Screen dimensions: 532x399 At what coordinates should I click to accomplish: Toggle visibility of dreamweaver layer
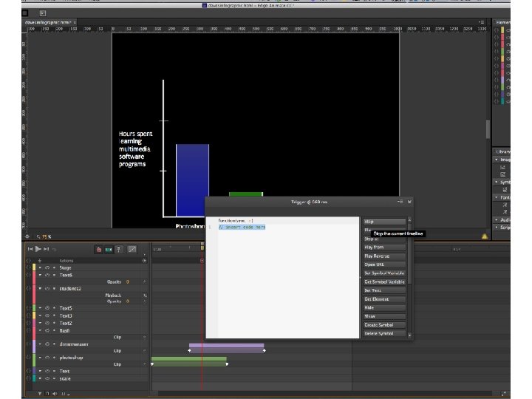click(x=47, y=344)
